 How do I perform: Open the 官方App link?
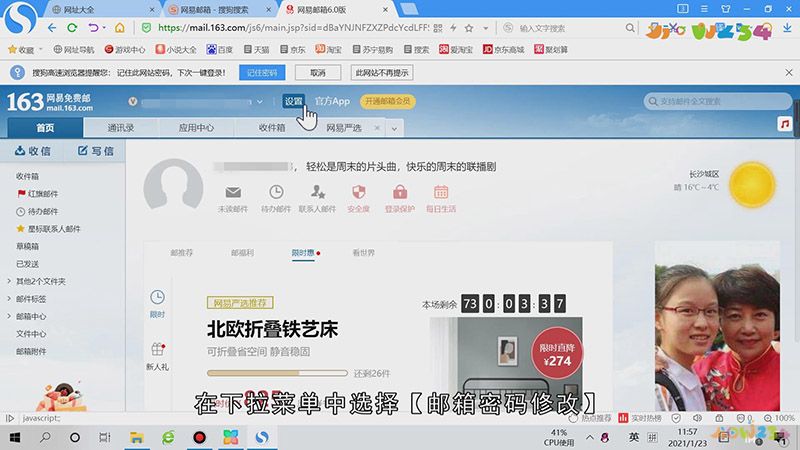[332, 101]
